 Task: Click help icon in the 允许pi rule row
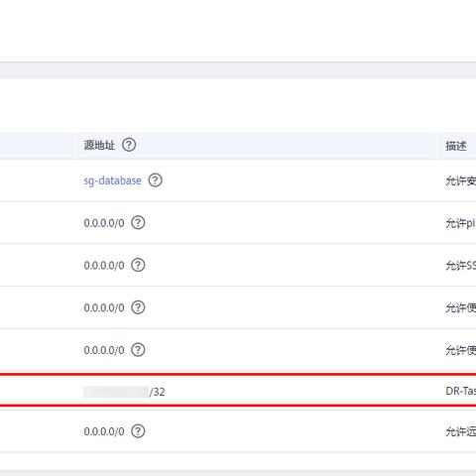138,223
